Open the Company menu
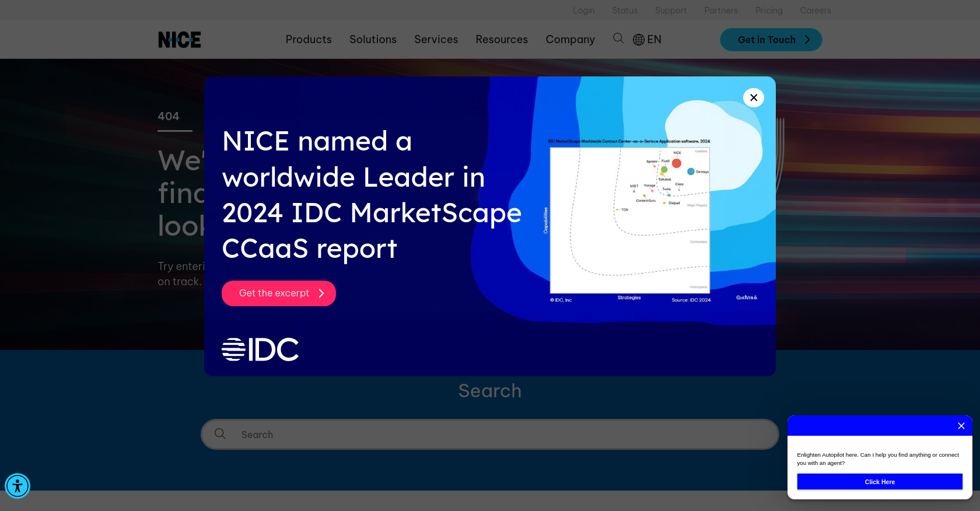The image size is (980, 511). [x=570, y=40]
